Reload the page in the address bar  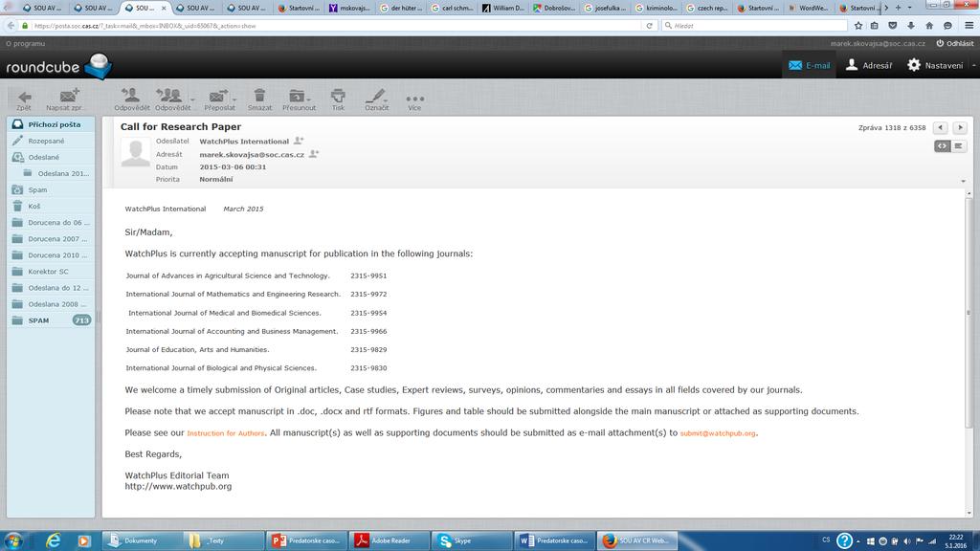650,26
